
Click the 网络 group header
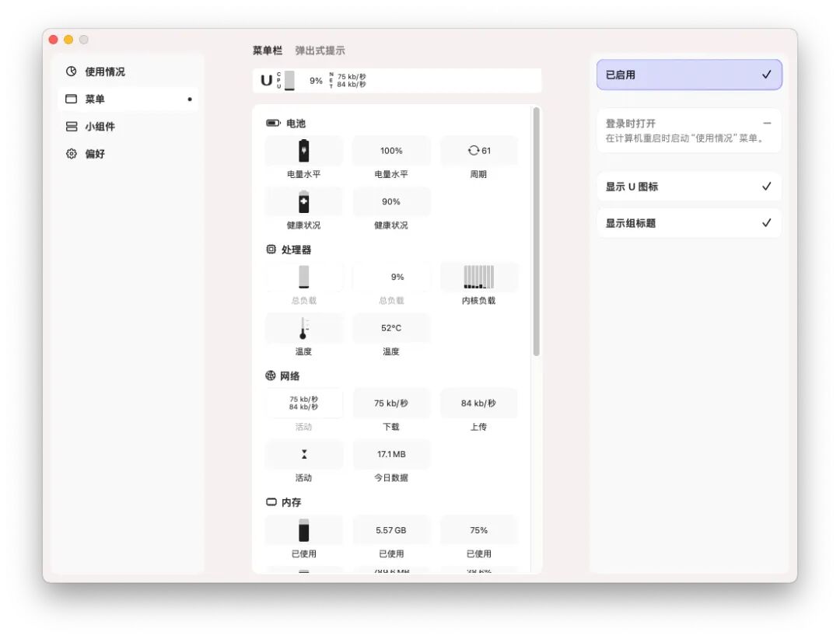(x=283, y=376)
